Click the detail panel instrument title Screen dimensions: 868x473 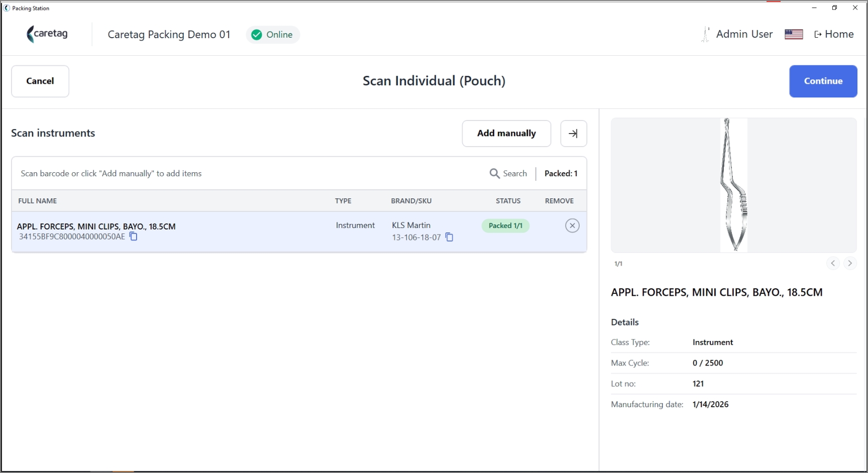point(717,292)
